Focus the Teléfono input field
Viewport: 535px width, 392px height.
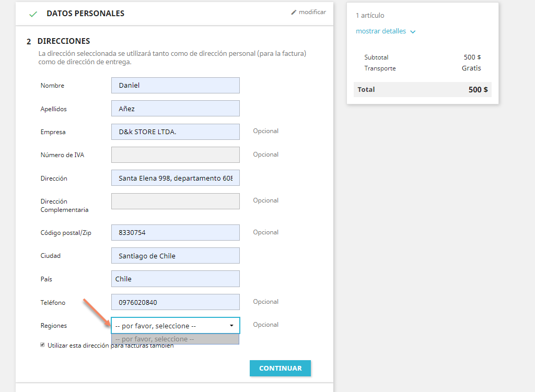pyautogui.click(x=175, y=302)
